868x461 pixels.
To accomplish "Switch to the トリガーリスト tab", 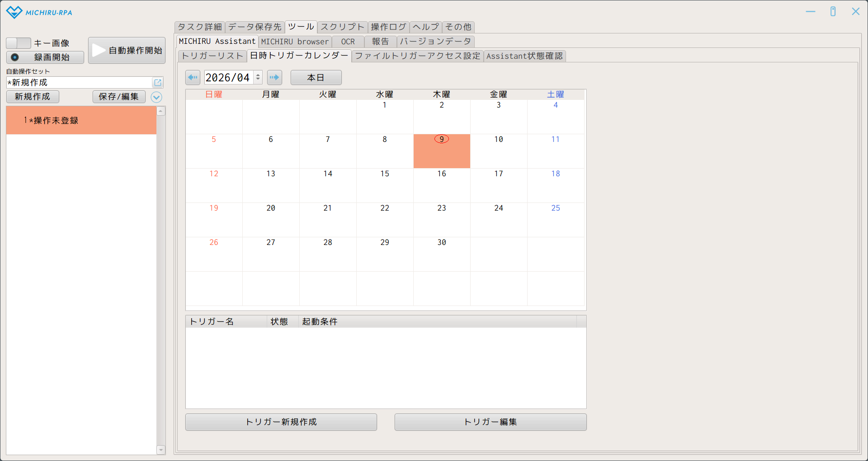I will pyautogui.click(x=212, y=56).
